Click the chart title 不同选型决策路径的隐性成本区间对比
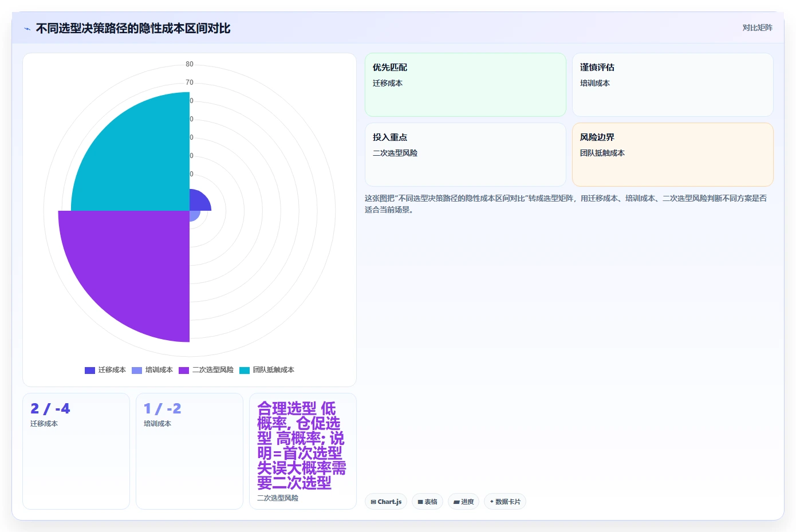 (133, 28)
